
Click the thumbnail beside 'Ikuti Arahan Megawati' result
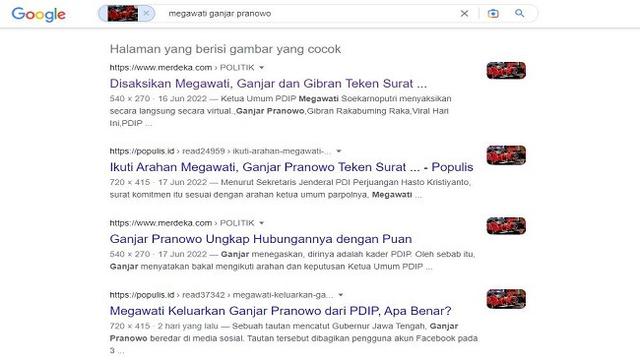(506, 155)
